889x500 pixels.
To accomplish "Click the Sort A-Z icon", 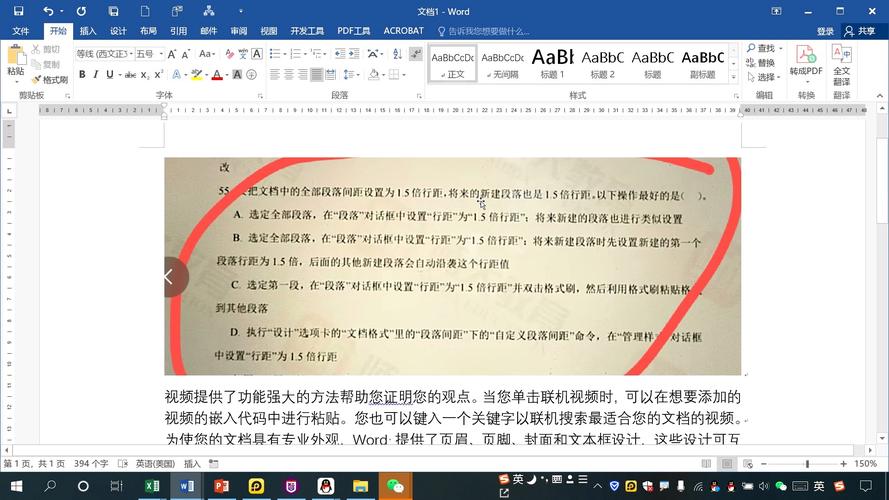I will click(397, 54).
